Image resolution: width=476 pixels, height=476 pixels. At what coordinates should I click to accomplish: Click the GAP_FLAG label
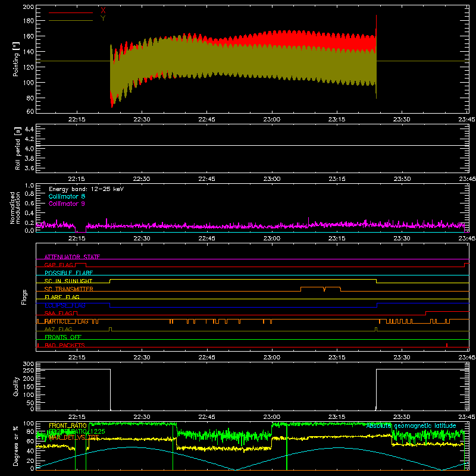tap(59, 265)
